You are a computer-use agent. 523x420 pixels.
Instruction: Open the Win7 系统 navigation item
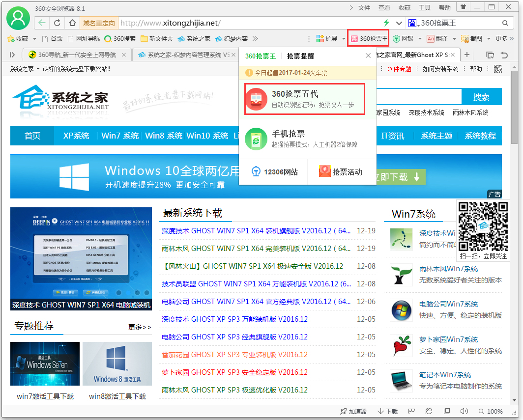point(120,136)
